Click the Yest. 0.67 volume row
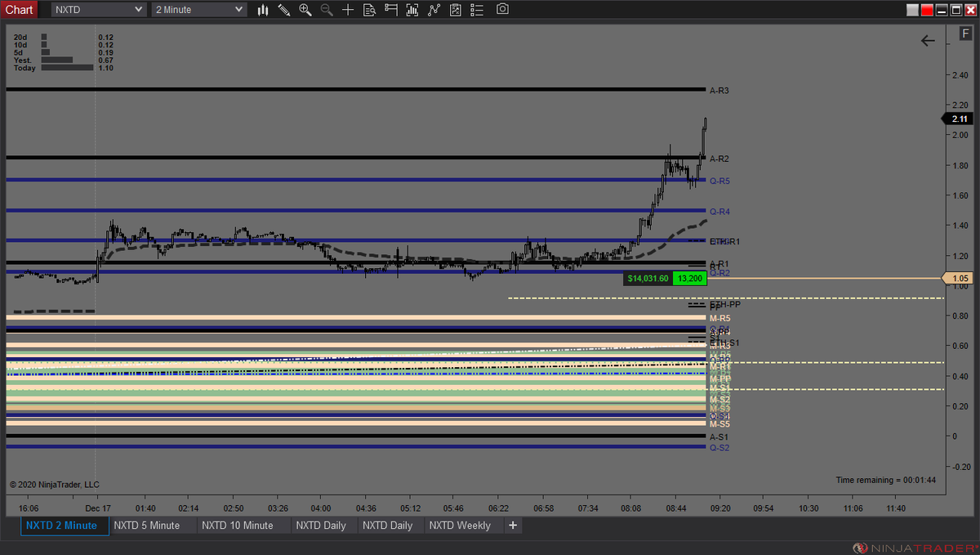The image size is (980, 555). tap(64, 60)
